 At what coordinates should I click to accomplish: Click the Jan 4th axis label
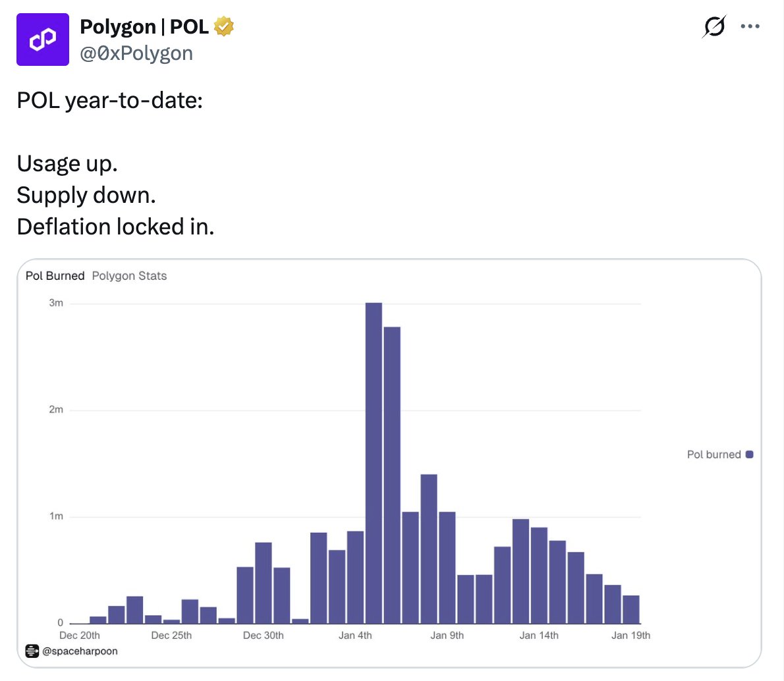click(355, 636)
